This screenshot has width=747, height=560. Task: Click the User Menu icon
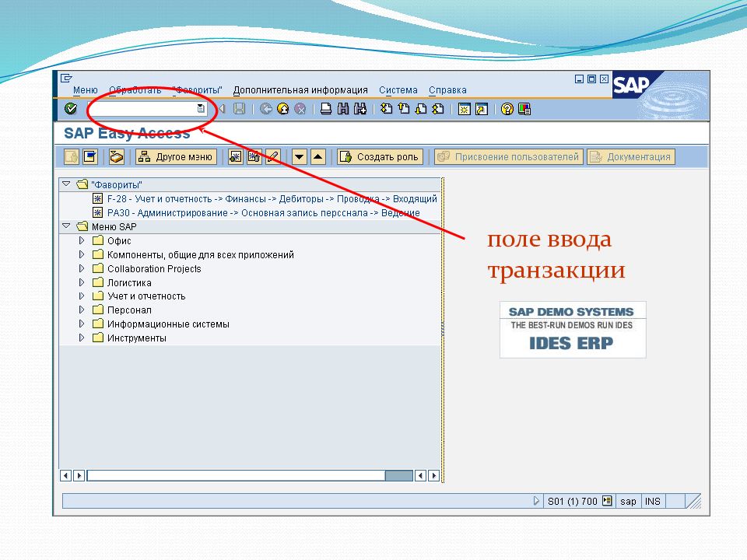72,156
